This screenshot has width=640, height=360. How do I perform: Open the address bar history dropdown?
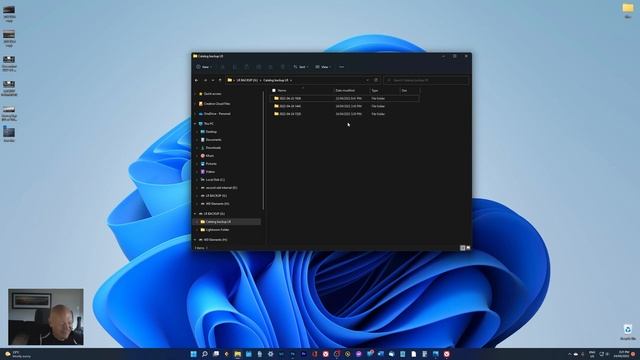point(367,80)
